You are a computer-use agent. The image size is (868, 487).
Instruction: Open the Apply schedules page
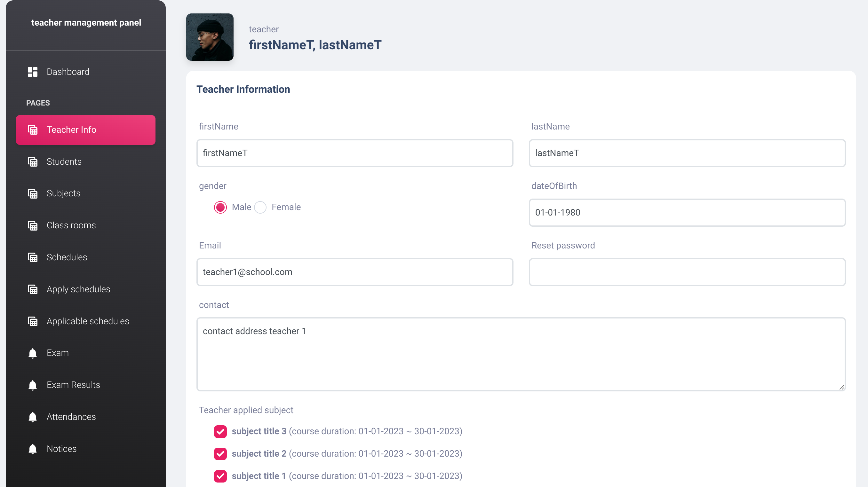pos(78,289)
